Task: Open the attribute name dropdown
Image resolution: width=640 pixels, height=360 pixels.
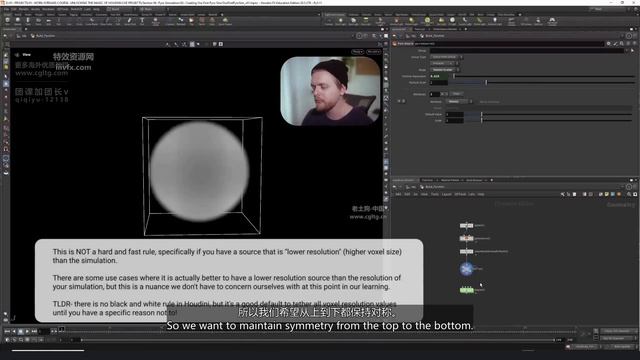Action: click(x=459, y=102)
